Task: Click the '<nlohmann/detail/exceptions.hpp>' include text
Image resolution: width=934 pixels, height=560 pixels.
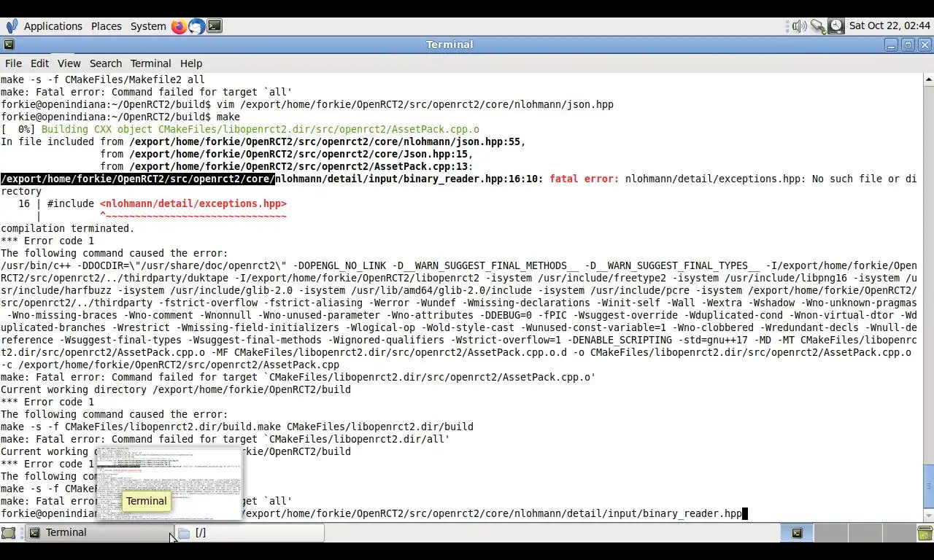Action: tap(193, 203)
